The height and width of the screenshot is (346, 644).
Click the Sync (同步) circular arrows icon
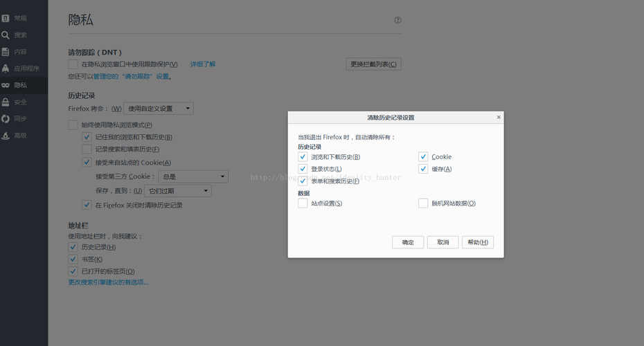click(6, 118)
